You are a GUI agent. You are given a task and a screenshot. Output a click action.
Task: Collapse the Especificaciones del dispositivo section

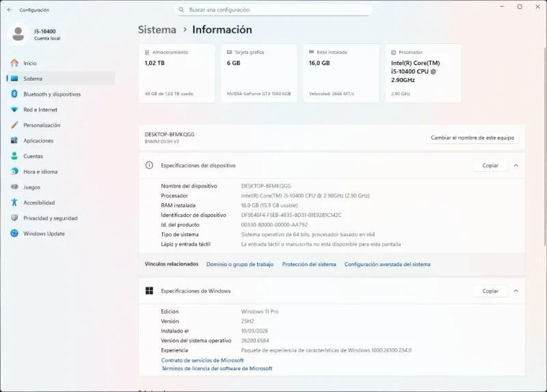[516, 166]
